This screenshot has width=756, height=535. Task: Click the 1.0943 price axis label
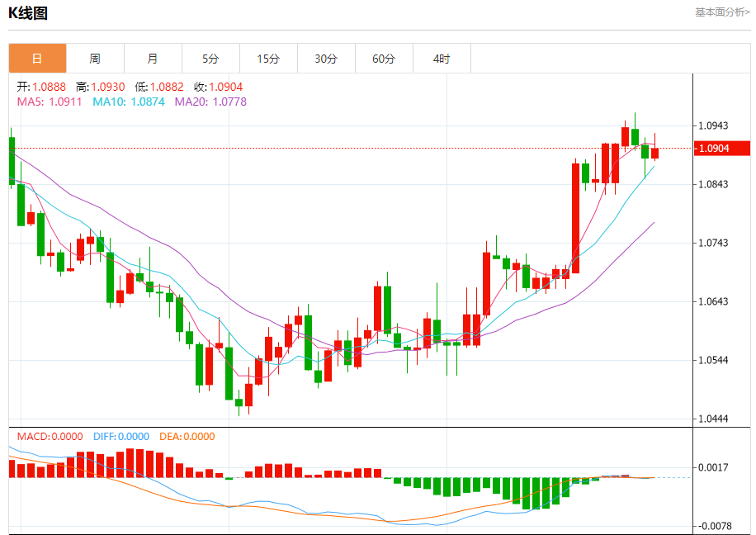(713, 126)
